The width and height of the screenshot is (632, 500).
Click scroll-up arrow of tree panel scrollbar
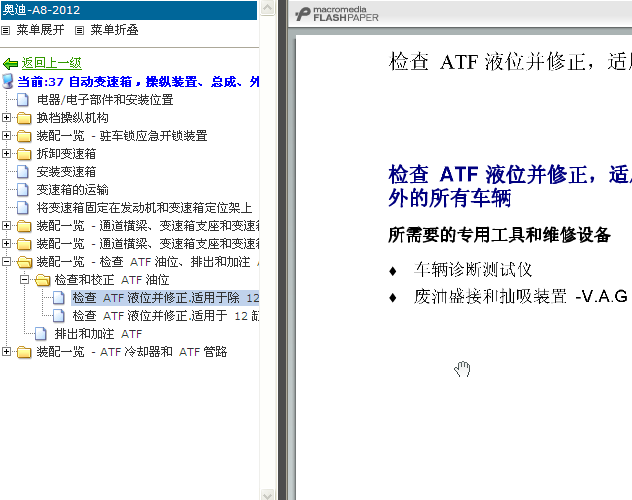268,8
